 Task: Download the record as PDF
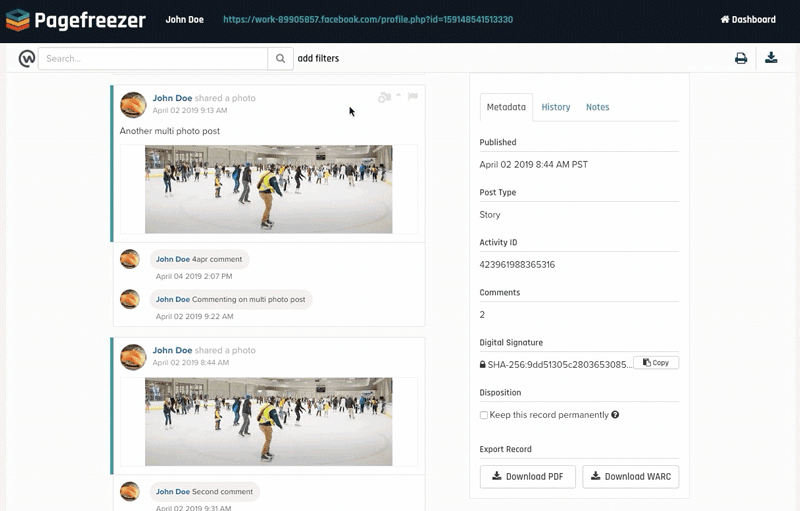coord(528,476)
